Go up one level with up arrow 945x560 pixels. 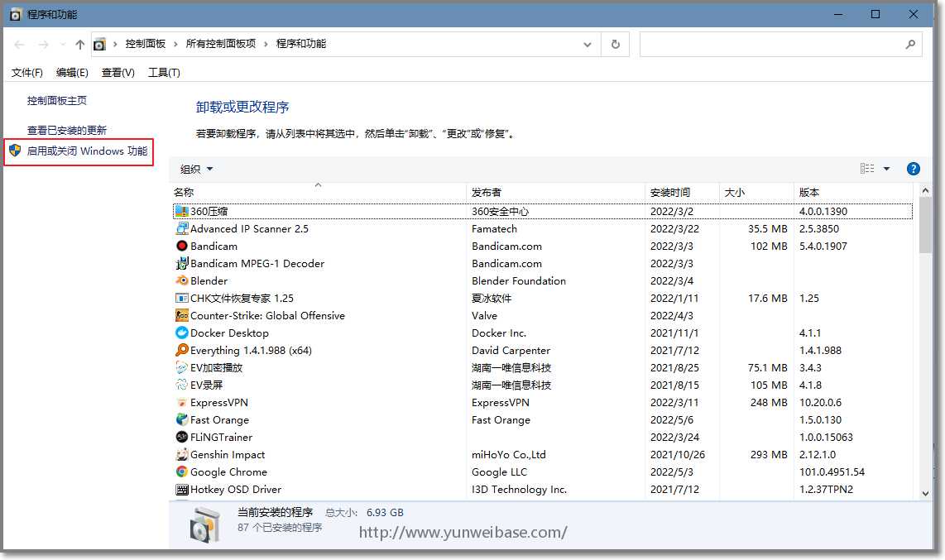(x=80, y=44)
